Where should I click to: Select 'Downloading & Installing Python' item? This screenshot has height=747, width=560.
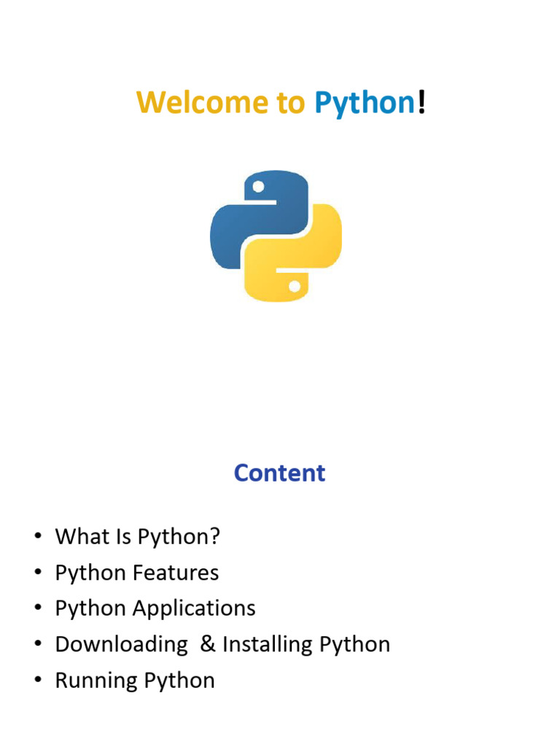coord(222,645)
